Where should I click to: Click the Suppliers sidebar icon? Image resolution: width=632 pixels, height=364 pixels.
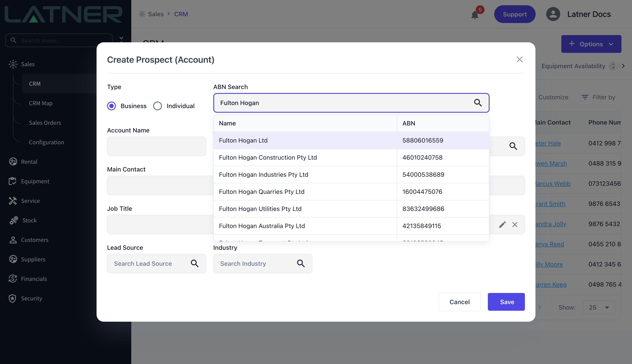(x=13, y=259)
